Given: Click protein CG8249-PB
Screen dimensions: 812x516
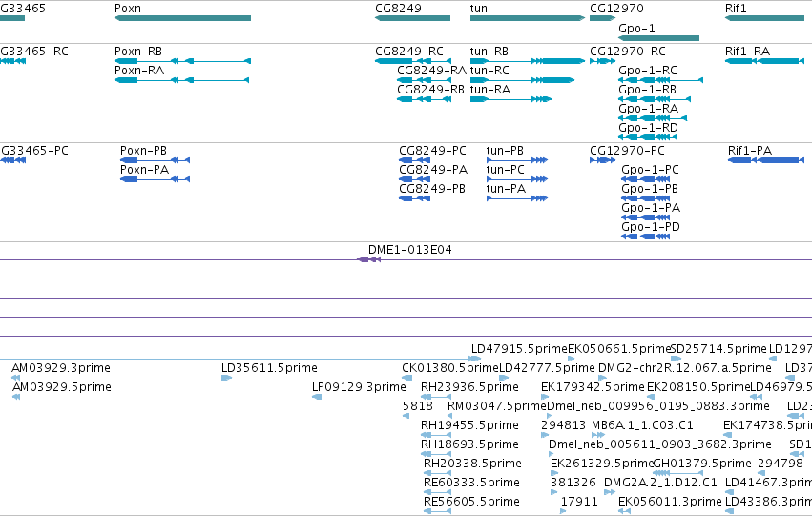Looking at the screenshot, I should pos(414,198).
